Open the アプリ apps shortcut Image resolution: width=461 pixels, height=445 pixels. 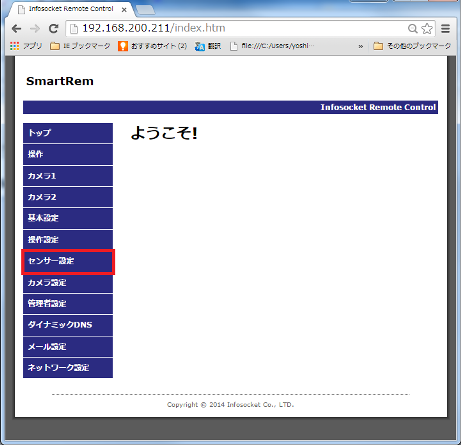[x=26, y=46]
